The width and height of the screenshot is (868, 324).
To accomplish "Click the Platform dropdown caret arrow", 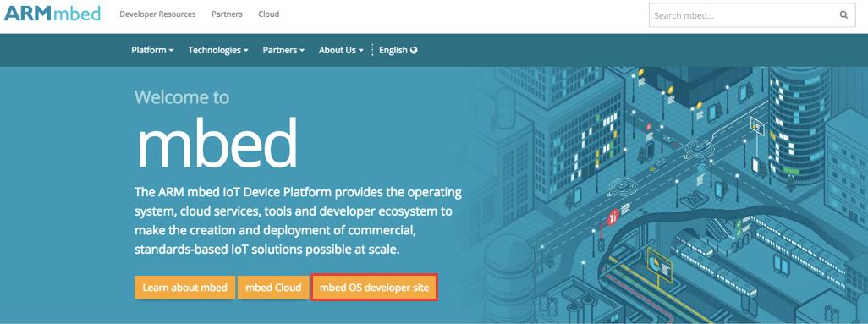I will (171, 51).
